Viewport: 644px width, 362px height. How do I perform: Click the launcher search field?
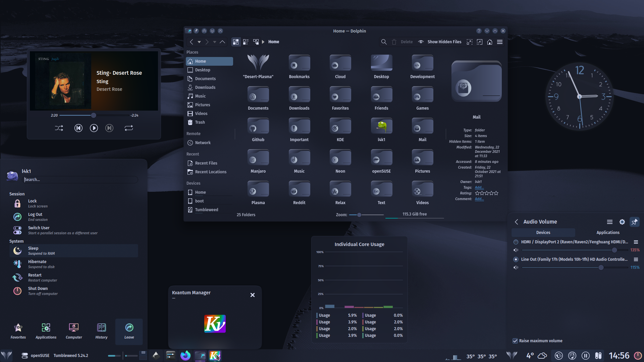coord(80,180)
